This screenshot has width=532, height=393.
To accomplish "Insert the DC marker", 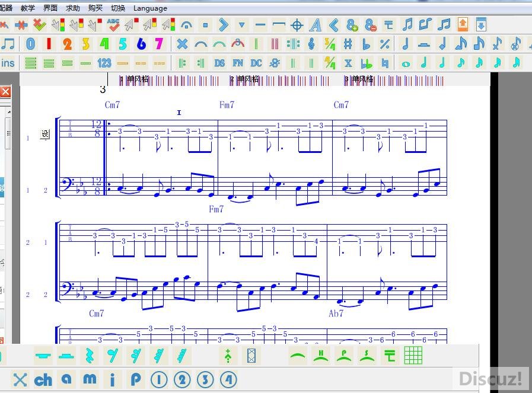I will tap(256, 63).
